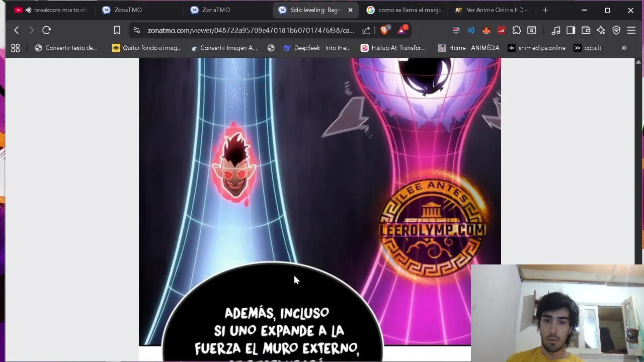Open 'Quitar fondo a imag...' bookmark
644x362 pixels.
[x=146, y=48]
